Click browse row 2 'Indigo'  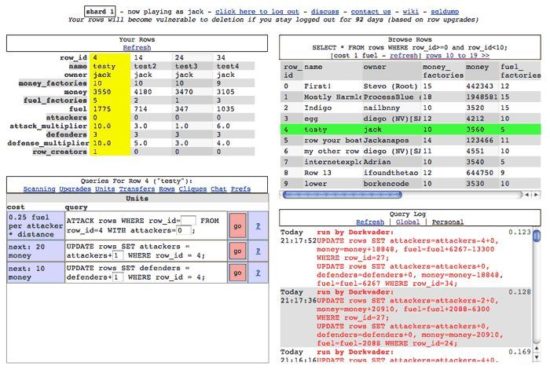click(x=410, y=108)
